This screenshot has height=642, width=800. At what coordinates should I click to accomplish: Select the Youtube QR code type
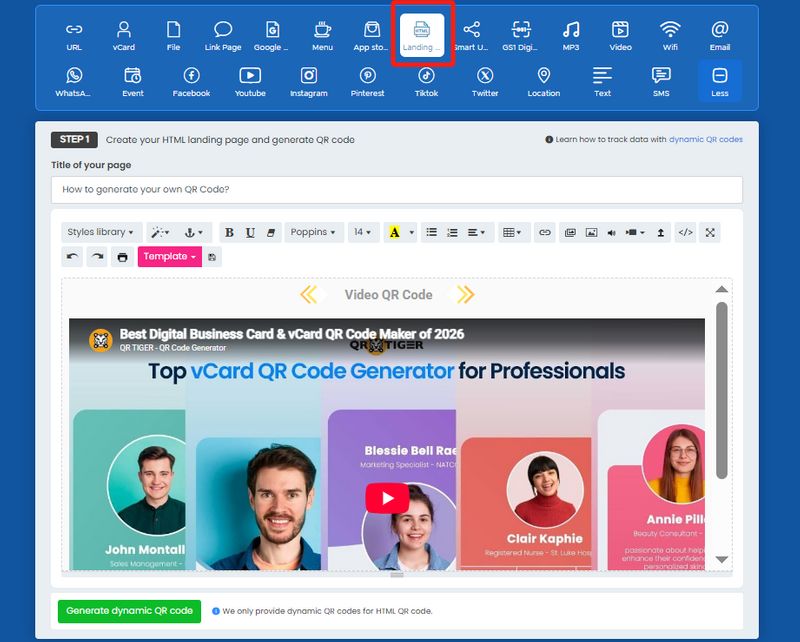[250, 82]
